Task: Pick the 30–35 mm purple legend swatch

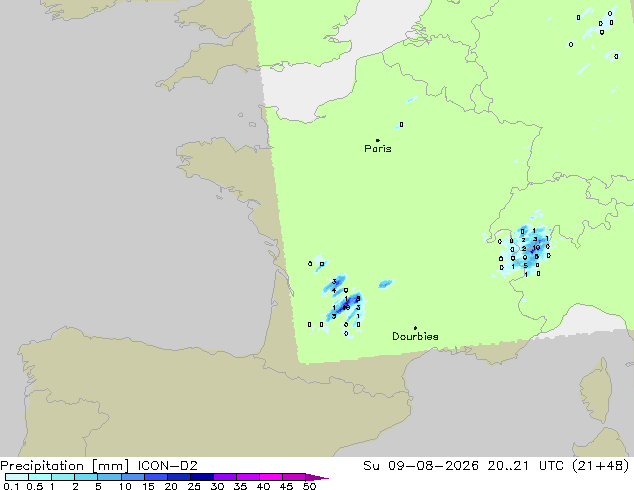Action: click(x=224, y=477)
